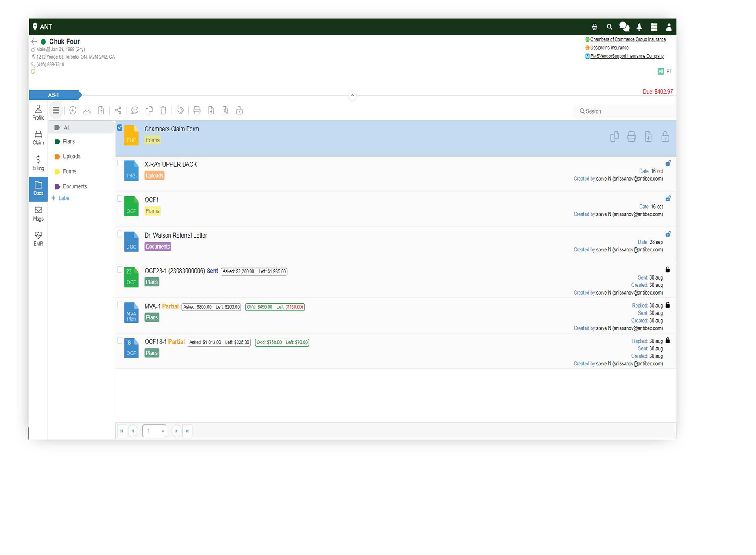Add a new Label

click(61, 198)
